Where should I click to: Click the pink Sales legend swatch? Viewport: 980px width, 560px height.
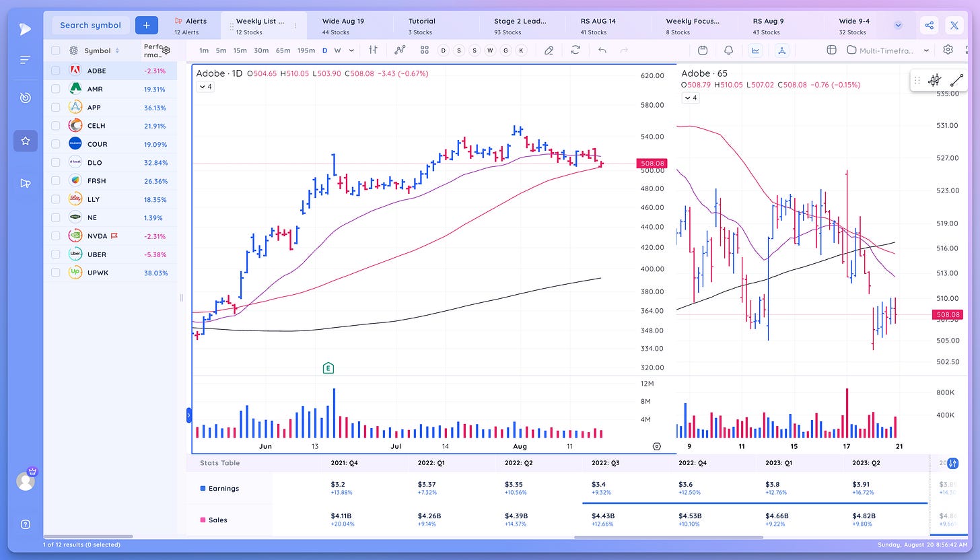pos(203,520)
